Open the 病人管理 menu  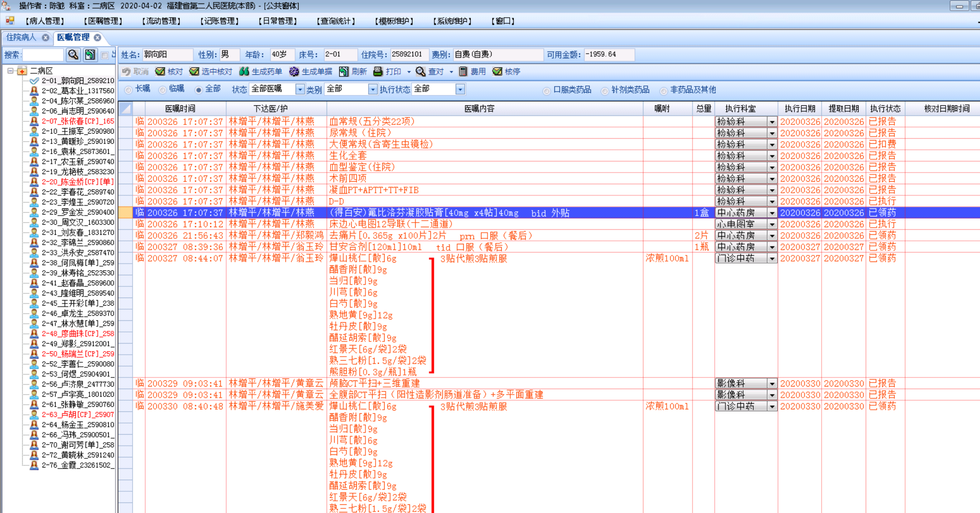[45, 21]
